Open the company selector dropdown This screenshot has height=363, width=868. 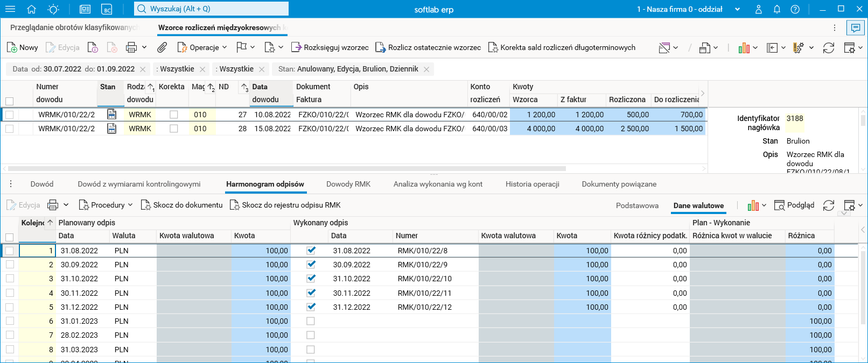pos(738,9)
